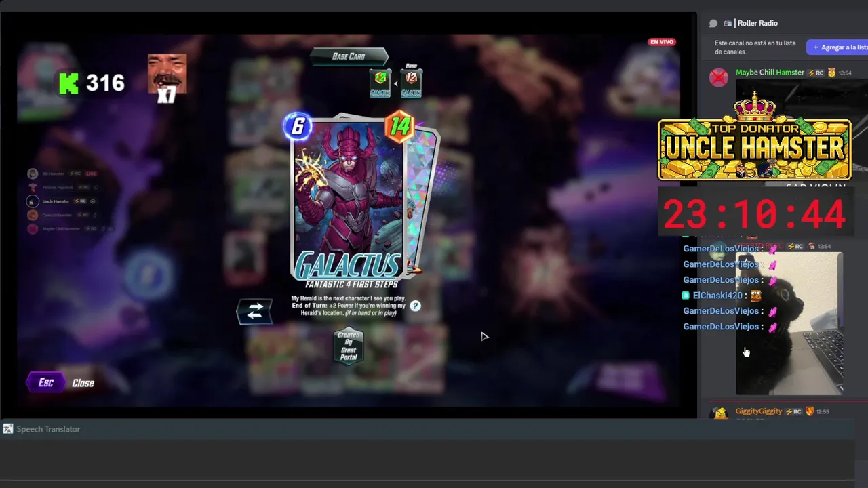Click the RC tag next to Maybe Chill Hamster
The image size is (868, 488).
(816, 73)
